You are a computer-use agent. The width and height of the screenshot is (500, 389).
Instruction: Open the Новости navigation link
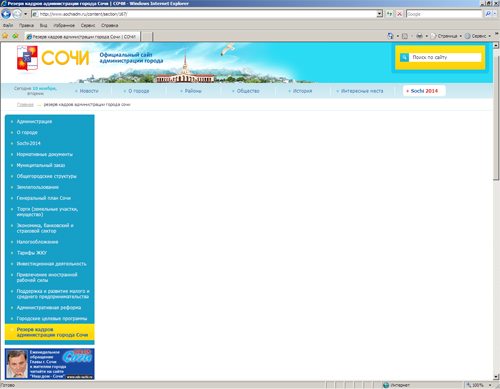coord(89,91)
